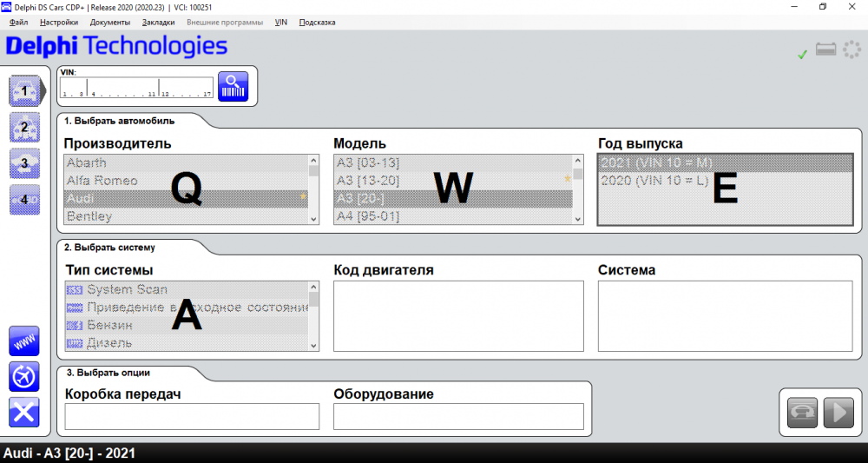The height and width of the screenshot is (463, 868).
Task: Open step 3 car icon in sidebar
Action: click(24, 162)
